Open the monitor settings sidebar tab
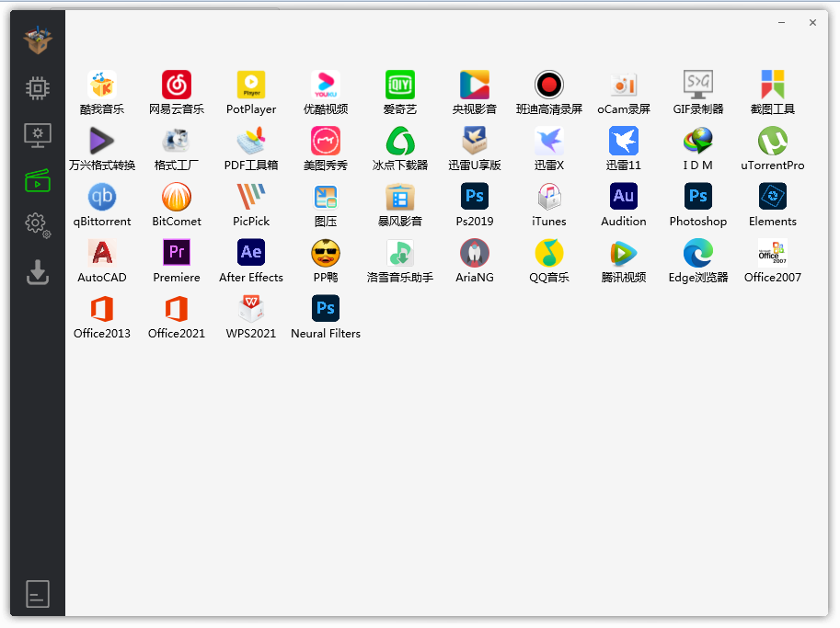 (38, 135)
